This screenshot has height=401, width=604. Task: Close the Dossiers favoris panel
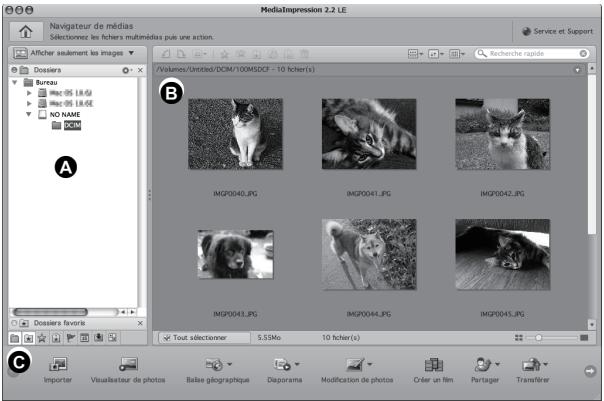[x=140, y=323]
